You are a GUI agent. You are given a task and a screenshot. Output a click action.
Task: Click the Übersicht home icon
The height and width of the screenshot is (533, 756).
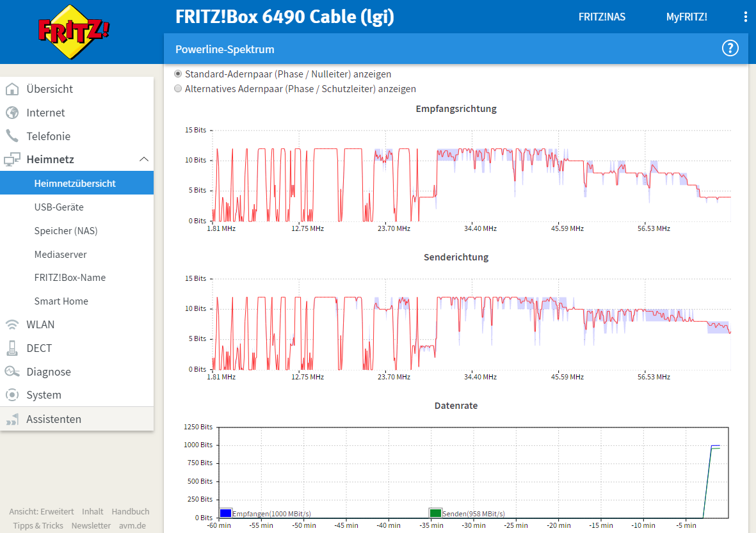coord(12,89)
